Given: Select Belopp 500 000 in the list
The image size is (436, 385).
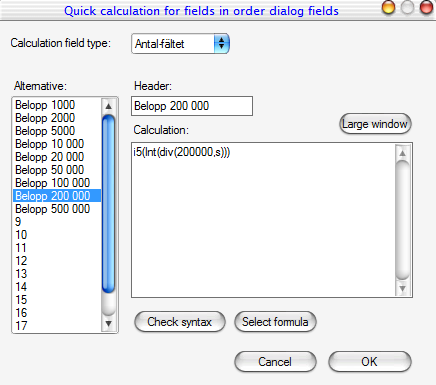Looking at the screenshot, I should click(x=57, y=209).
